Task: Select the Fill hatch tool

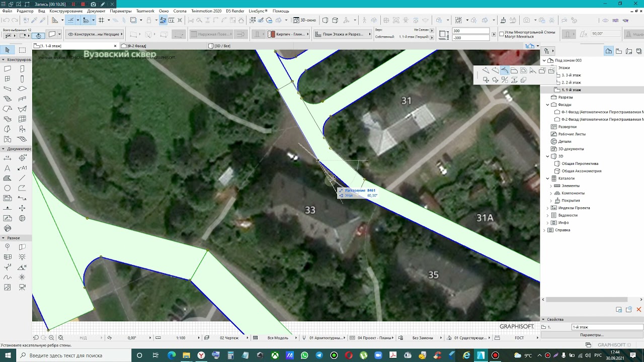Action: click(x=7, y=178)
